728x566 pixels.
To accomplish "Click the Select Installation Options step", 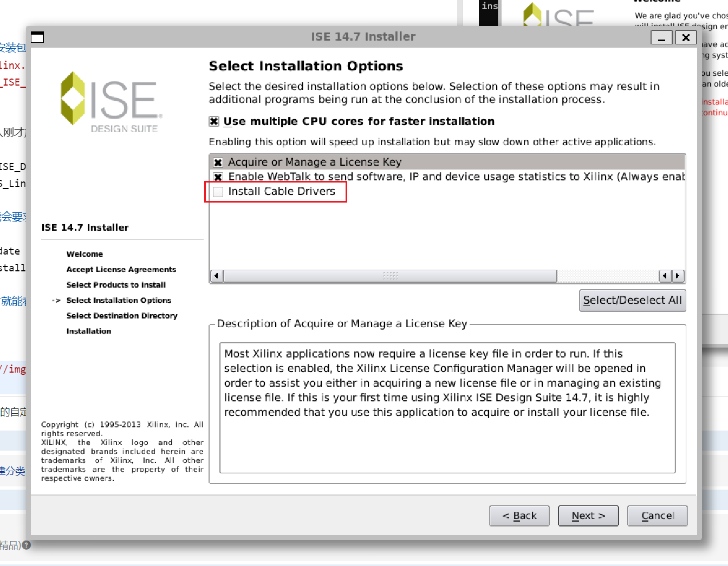I will tap(119, 300).
